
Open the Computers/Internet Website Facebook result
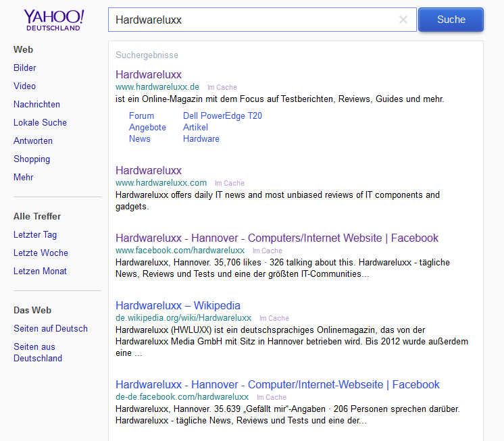click(x=277, y=238)
